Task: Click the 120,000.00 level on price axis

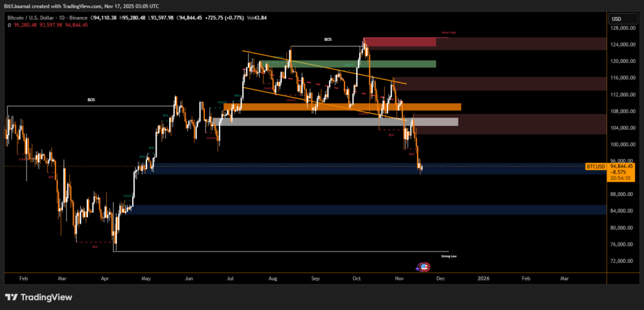Action: point(621,62)
